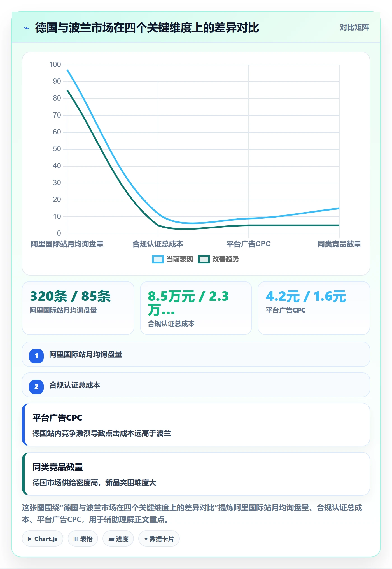Screen dimensions: 392x569
Task: Click the Chart.js tag chip
Action: 43,539
